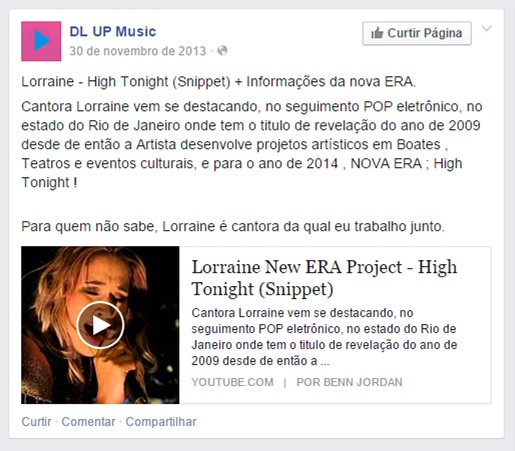The width and height of the screenshot is (515, 451).
Task: Click the link preview description text
Action: 324,337
